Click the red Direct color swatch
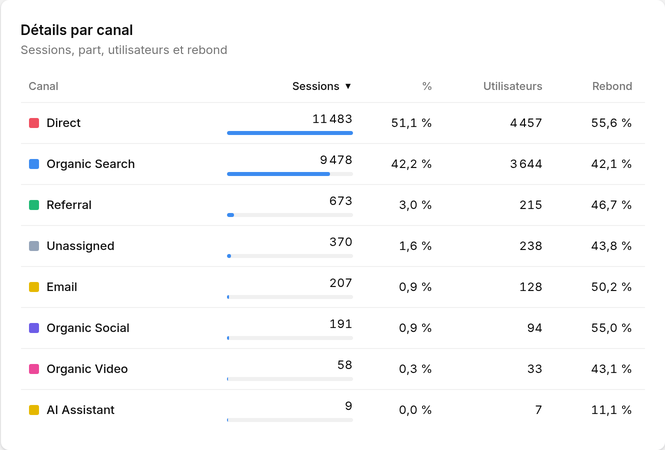The width and height of the screenshot is (665, 450). click(34, 123)
